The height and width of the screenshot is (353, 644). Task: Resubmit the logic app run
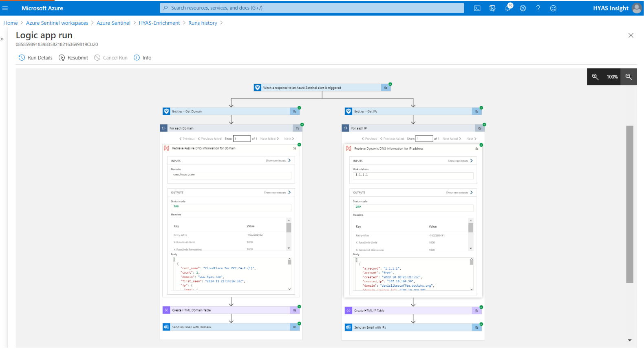pyautogui.click(x=73, y=58)
